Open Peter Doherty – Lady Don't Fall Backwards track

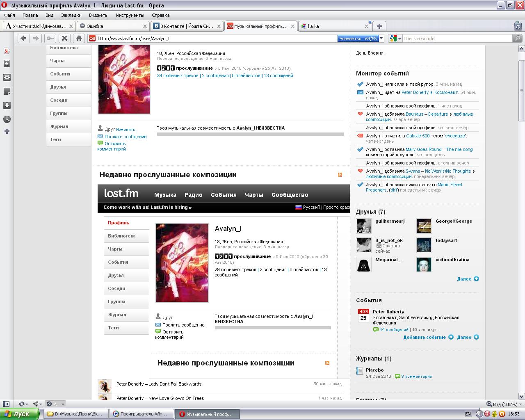pos(159,384)
